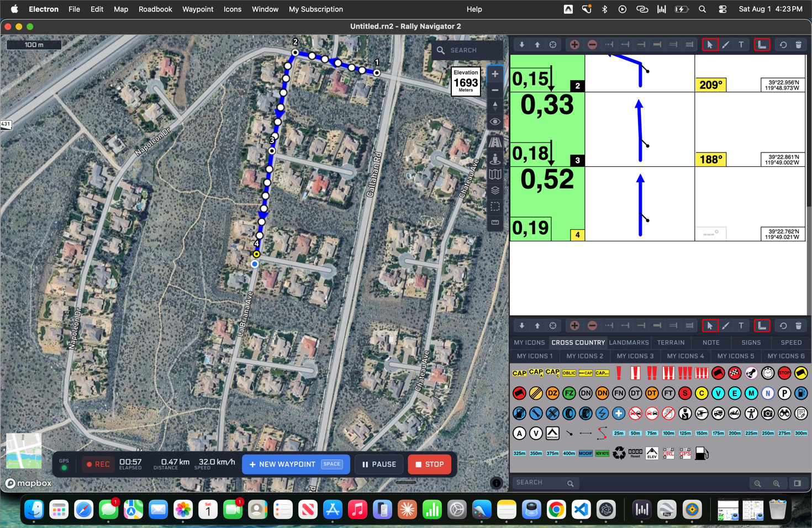Switch to LANDMARKS icons tab
The width and height of the screenshot is (812, 528).
click(629, 342)
